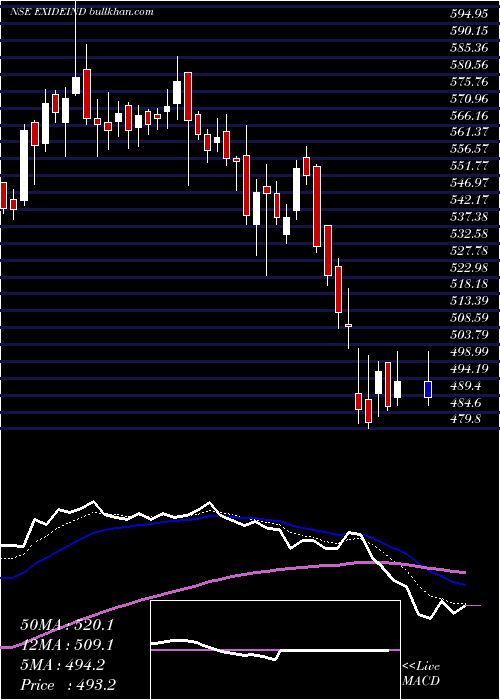Click the Price : 493.2 readout

coord(70,685)
